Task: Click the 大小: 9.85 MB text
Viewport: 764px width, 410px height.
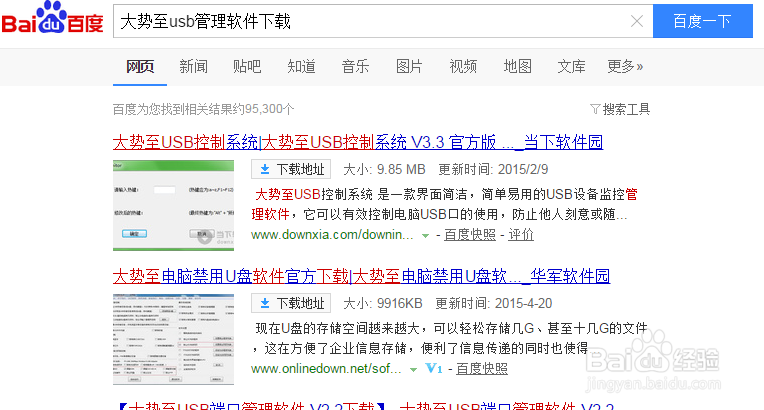Action: click(384, 169)
